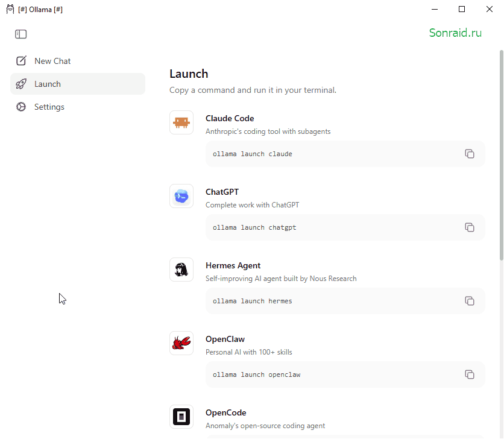Screen dimensions: 504x439
Task: Minimize the Ollama window
Action: [435, 9]
